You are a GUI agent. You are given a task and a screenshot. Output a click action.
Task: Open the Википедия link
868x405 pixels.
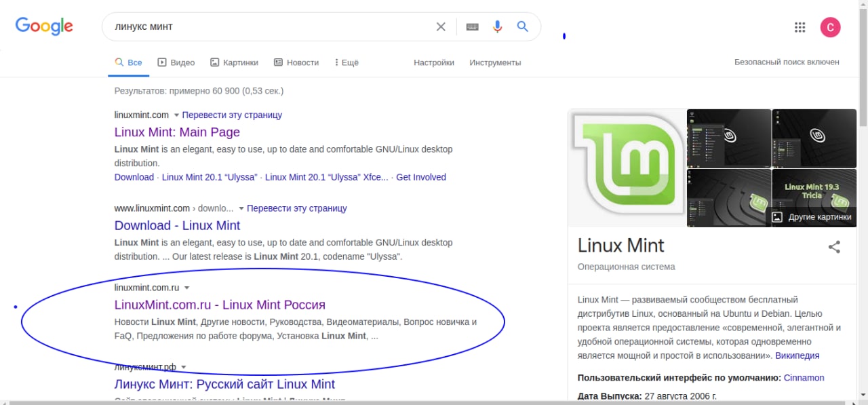pos(797,355)
